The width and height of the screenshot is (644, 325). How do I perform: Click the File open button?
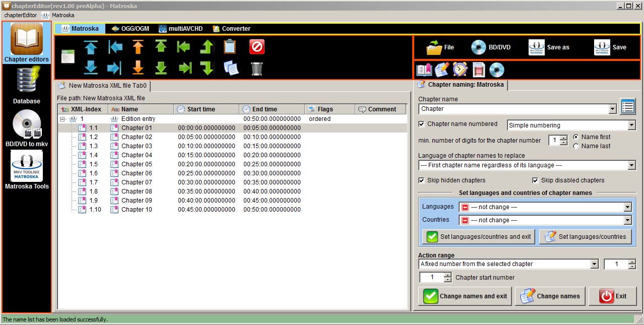[440, 47]
